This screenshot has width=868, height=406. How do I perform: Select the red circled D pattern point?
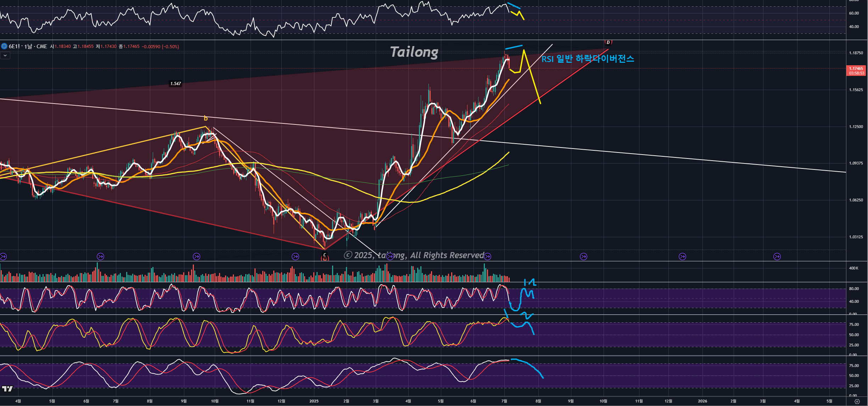click(608, 43)
